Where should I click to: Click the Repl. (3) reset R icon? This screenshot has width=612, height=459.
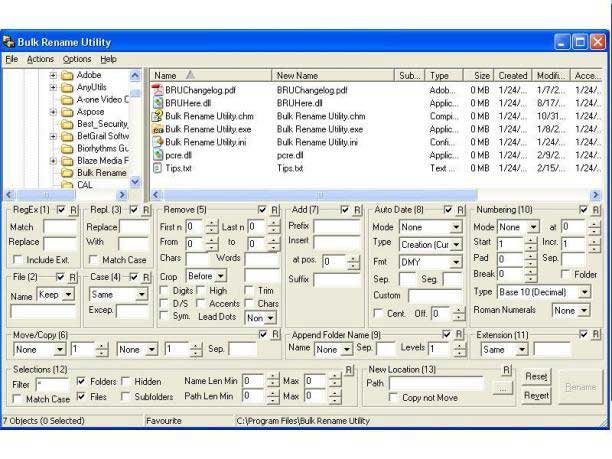(x=146, y=210)
